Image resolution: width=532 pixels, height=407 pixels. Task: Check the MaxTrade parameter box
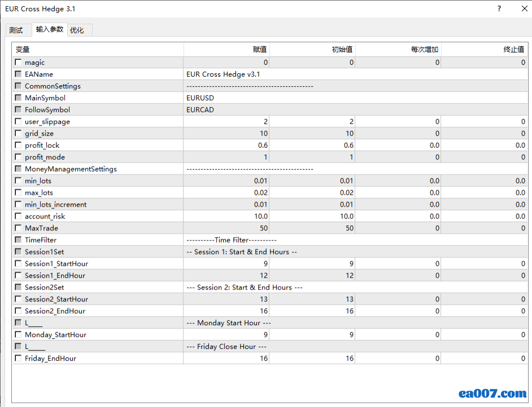[x=19, y=229]
